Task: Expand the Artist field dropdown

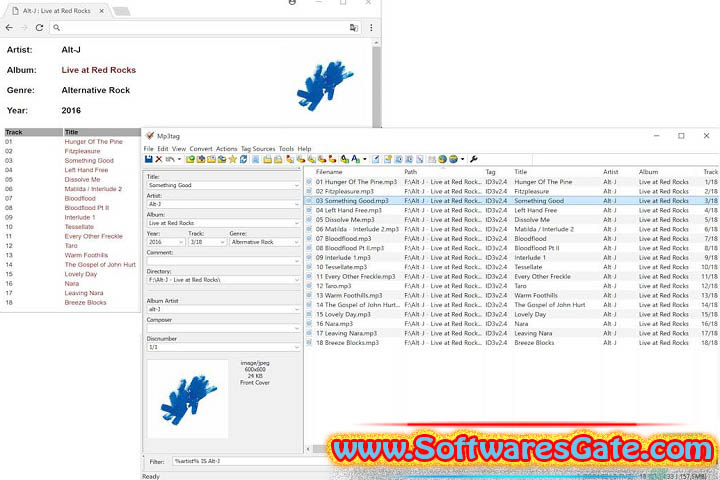Action: pyautogui.click(x=296, y=204)
